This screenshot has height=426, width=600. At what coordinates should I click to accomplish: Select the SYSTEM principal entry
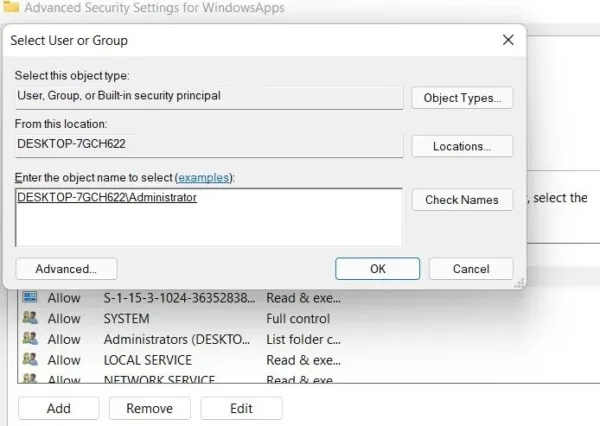(127, 318)
